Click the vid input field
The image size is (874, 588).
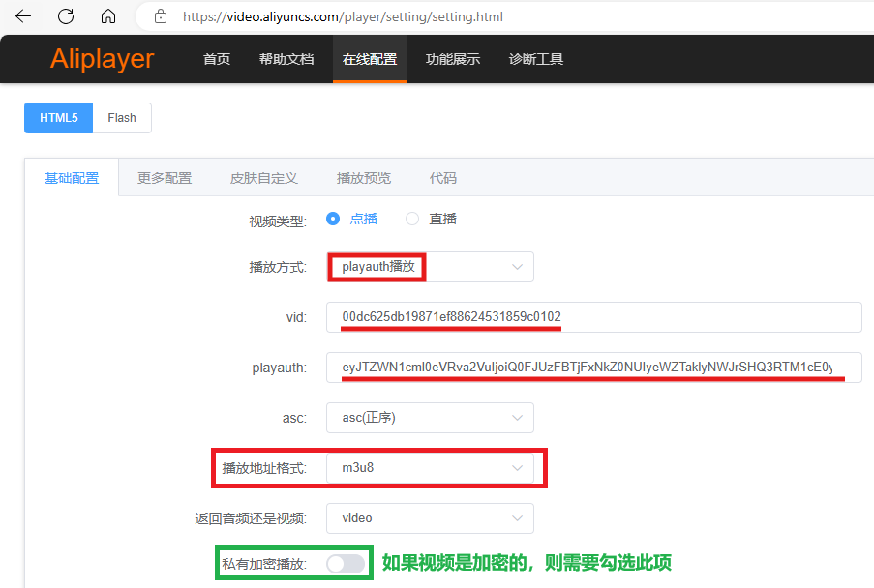(593, 317)
